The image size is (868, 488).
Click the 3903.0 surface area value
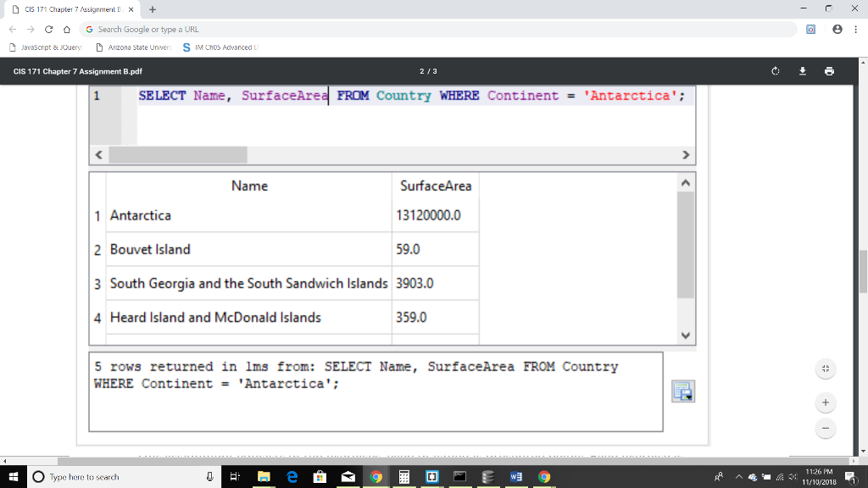click(x=415, y=283)
